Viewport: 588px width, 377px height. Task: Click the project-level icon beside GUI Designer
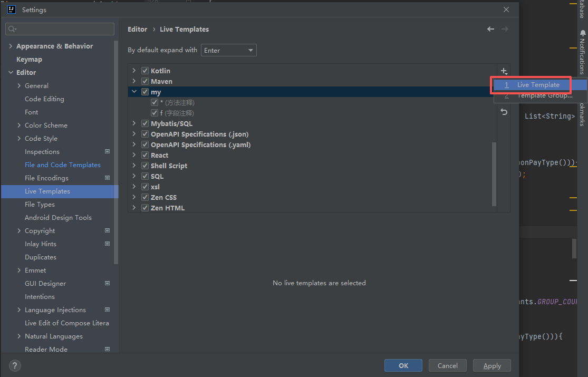107,283
